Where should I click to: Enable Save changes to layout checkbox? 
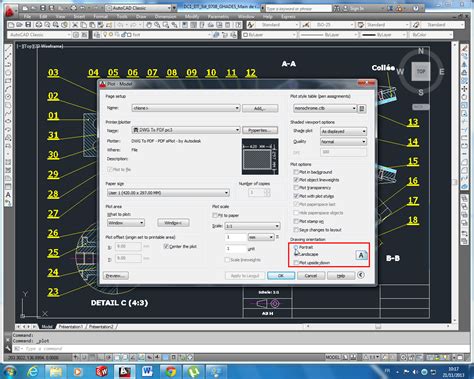point(296,230)
